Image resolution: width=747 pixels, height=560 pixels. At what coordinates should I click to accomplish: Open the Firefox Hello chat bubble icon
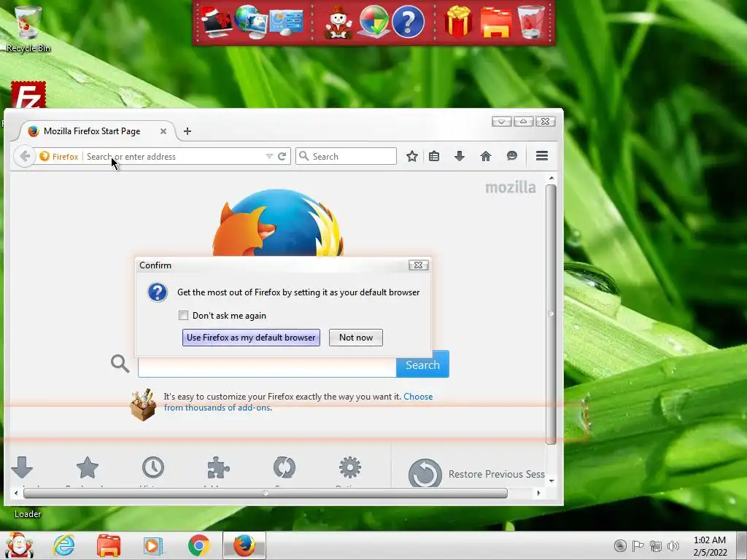click(512, 156)
